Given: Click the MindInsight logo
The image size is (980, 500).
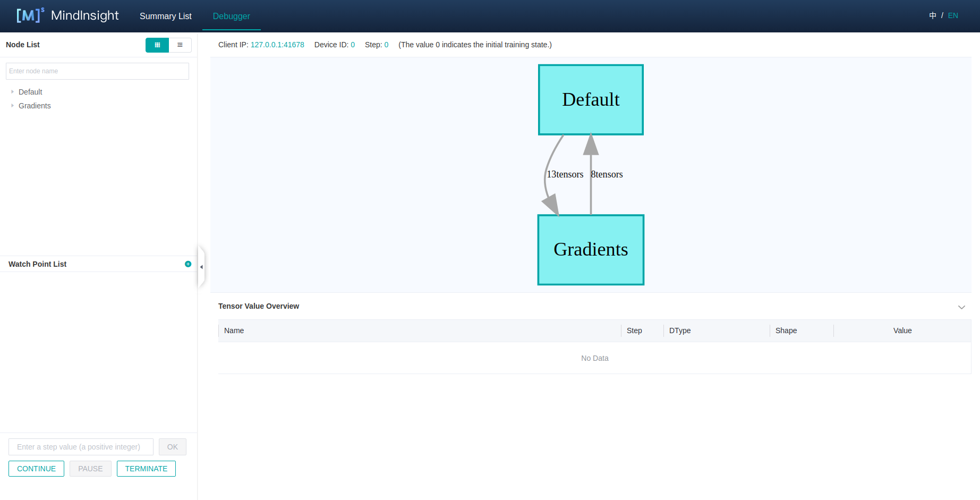Looking at the screenshot, I should (67, 15).
